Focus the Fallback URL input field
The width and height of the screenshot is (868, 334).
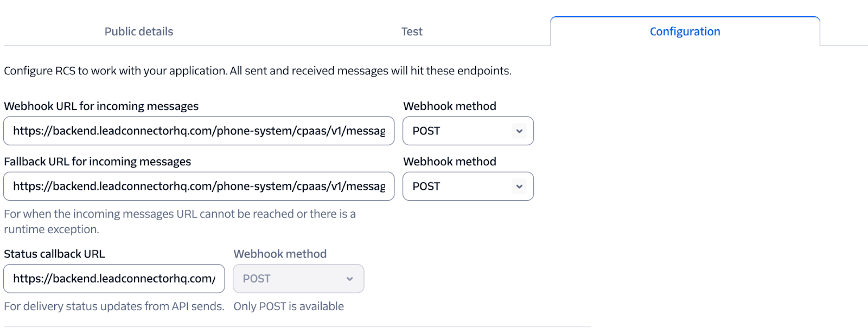199,186
